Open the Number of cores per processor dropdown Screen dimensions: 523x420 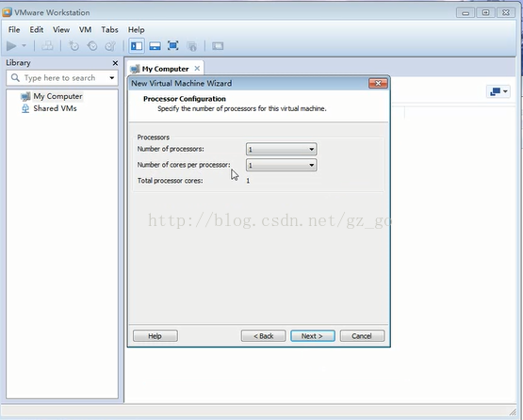click(281, 165)
